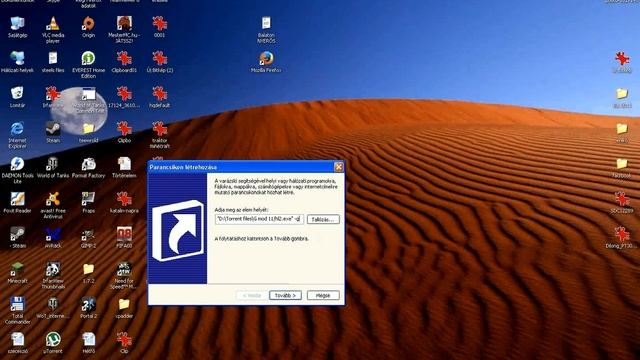Open the WoT_interne shortcut icon

(x=53, y=304)
